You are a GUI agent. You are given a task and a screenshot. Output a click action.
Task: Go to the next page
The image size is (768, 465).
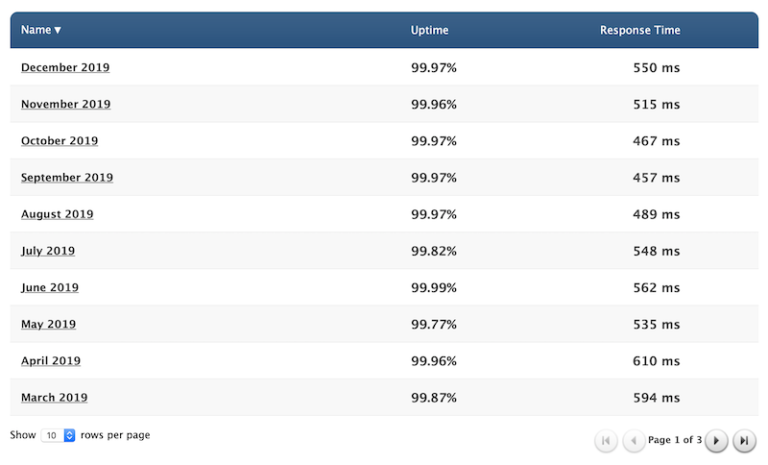(x=716, y=440)
